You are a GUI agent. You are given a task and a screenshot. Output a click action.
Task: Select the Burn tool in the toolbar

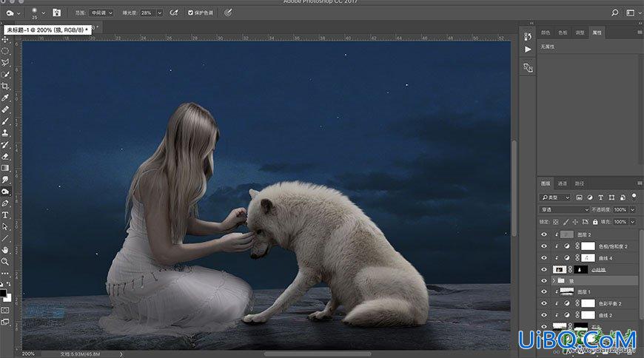tap(5, 192)
